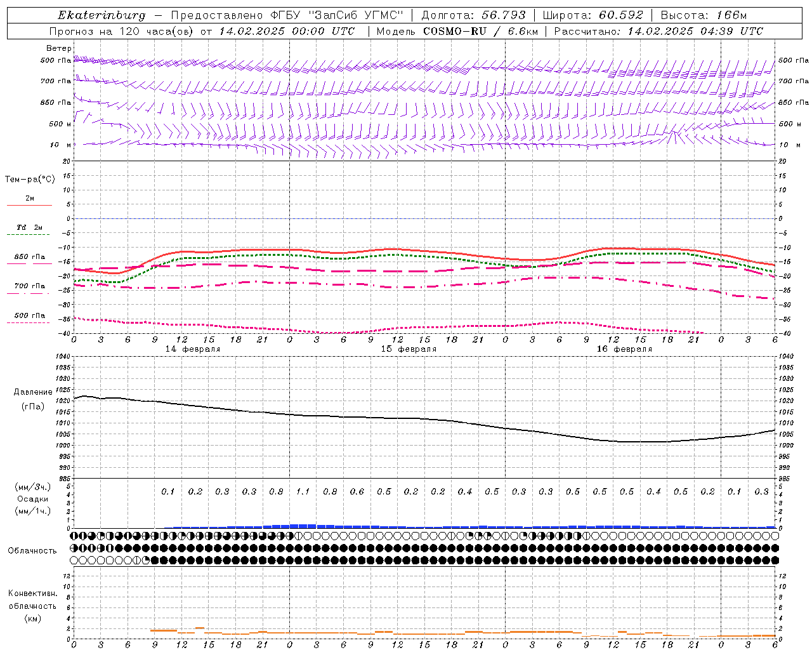This screenshot has width=812, height=650.
Task: Click the Широта: 60.592 value
Action: coord(593,15)
